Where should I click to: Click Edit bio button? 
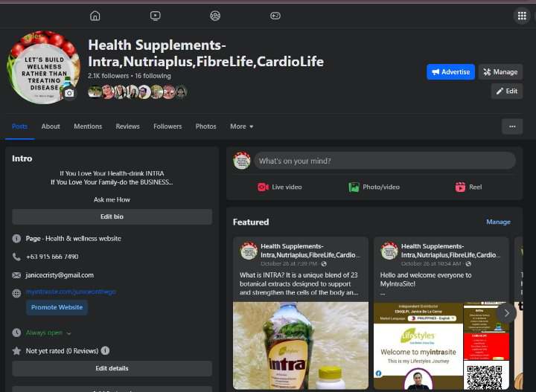point(112,217)
